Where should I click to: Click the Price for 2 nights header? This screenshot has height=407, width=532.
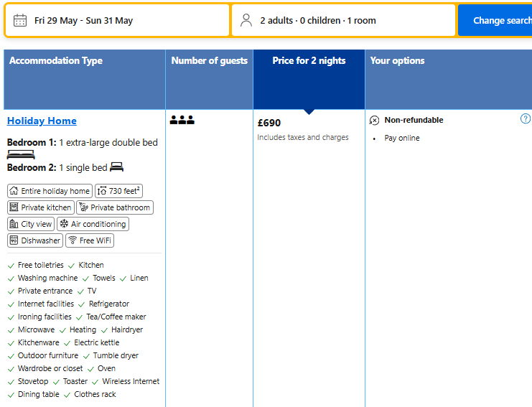click(309, 61)
